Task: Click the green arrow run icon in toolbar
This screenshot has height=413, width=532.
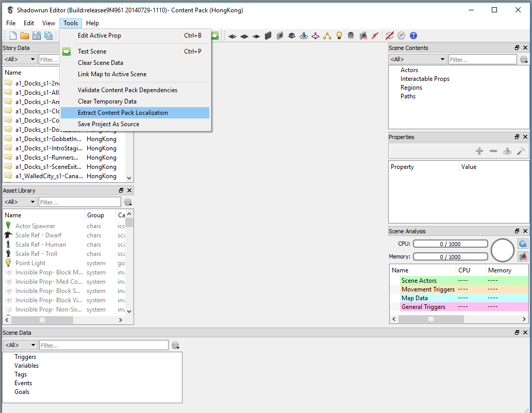Action: (x=215, y=36)
